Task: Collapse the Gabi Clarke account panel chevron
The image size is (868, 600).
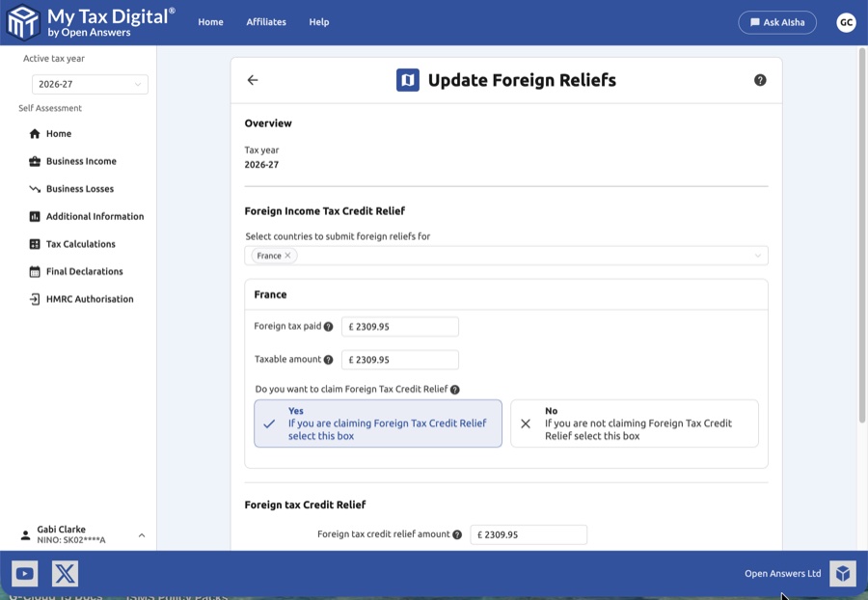Action: (x=141, y=534)
